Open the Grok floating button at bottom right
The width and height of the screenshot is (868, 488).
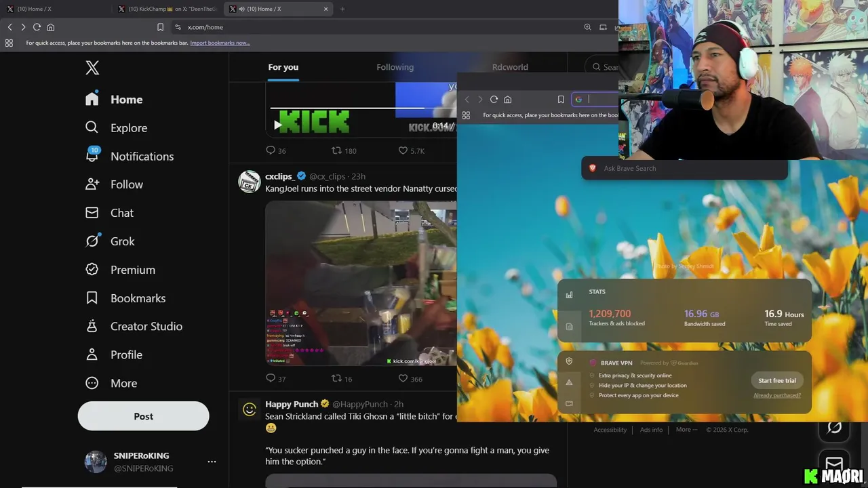834,427
